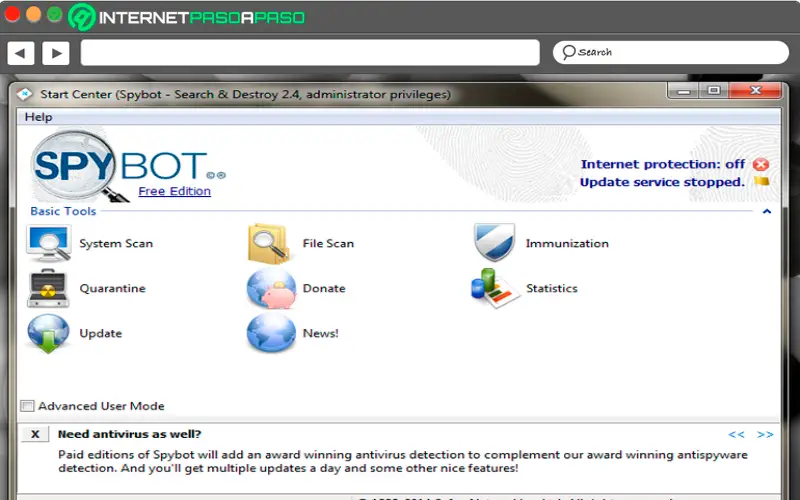Viewport: 800px width, 500px height.
Task: Click the Quarantine briefcase icon
Action: [x=48, y=288]
